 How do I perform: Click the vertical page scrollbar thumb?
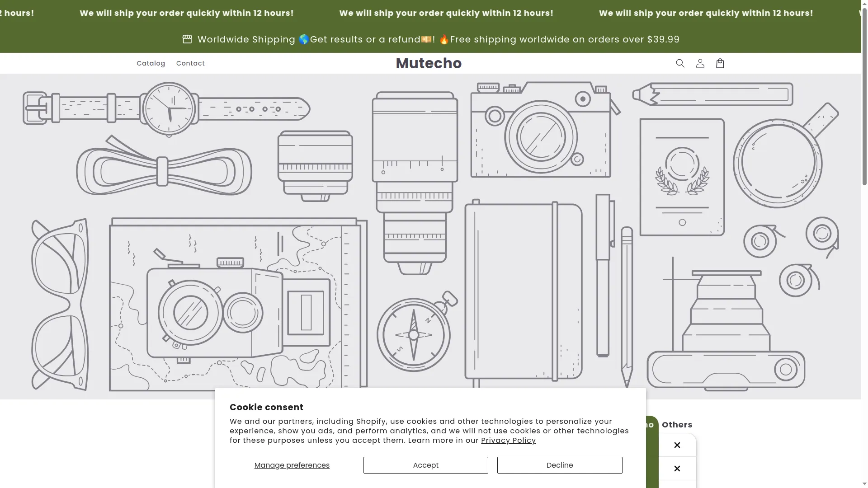(x=864, y=95)
